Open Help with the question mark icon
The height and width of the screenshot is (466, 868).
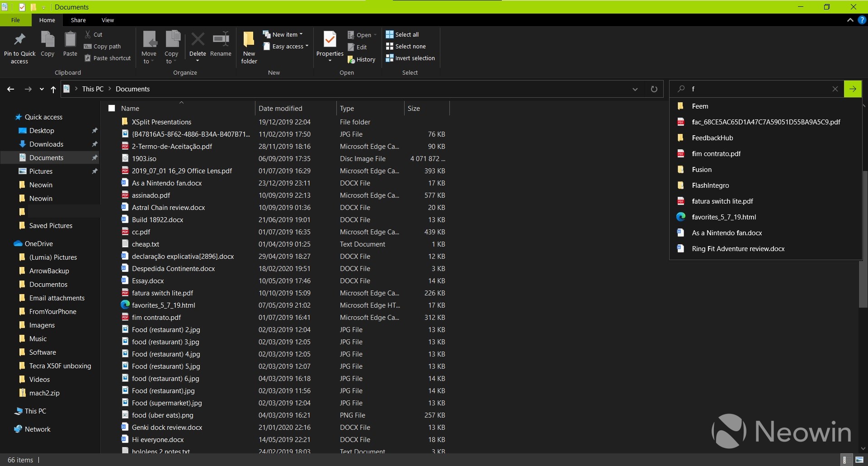point(862,20)
